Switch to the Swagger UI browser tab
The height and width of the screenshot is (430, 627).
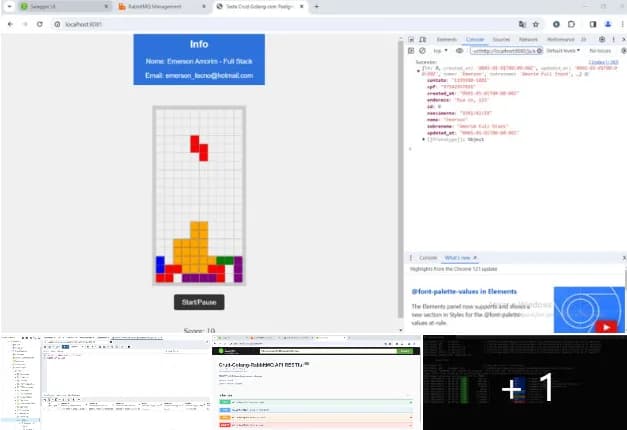click(64, 6)
